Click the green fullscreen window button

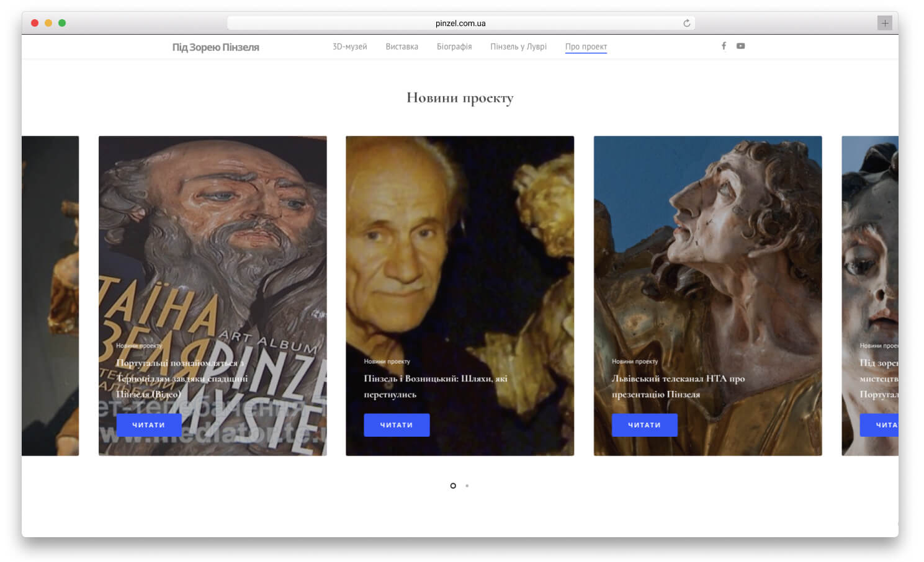click(62, 23)
